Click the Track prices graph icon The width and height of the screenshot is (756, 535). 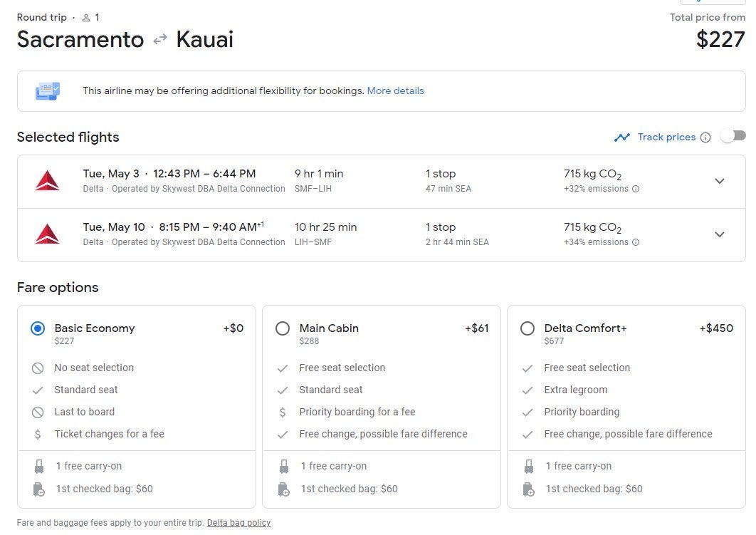click(622, 137)
